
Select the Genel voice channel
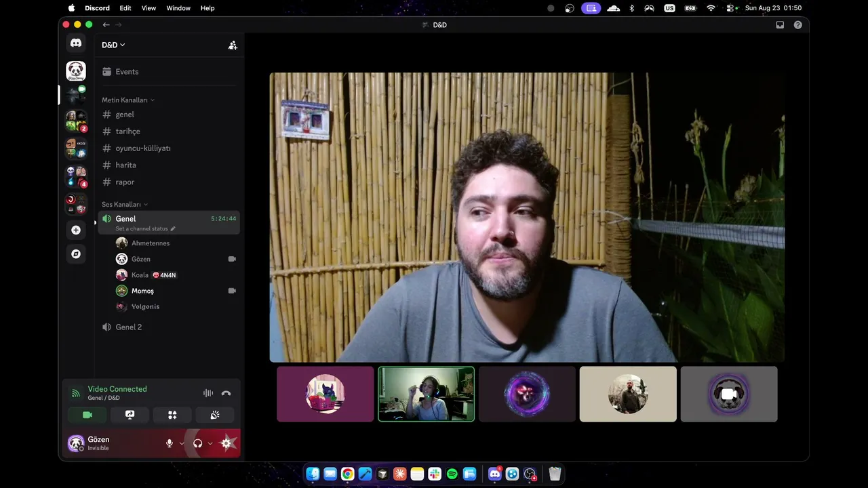pyautogui.click(x=168, y=222)
